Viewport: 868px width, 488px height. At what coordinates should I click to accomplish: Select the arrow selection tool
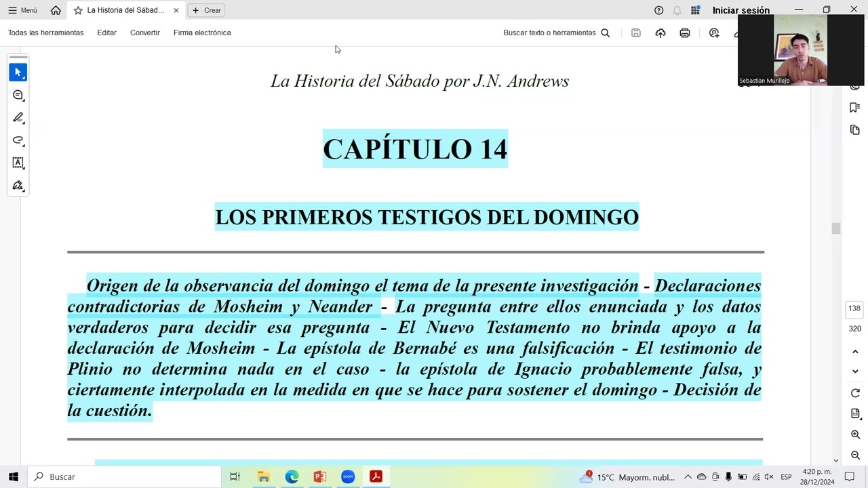(18, 72)
